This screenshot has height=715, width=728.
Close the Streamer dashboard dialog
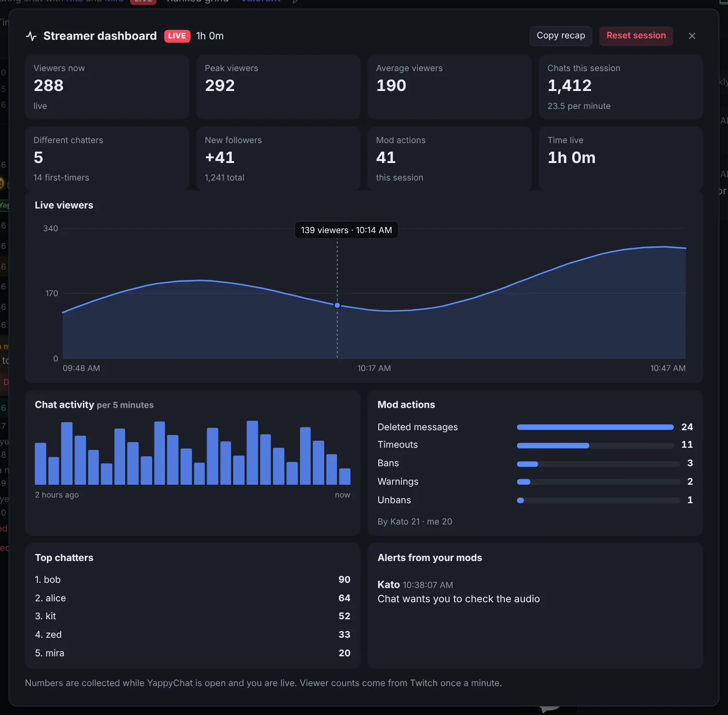[x=692, y=36]
